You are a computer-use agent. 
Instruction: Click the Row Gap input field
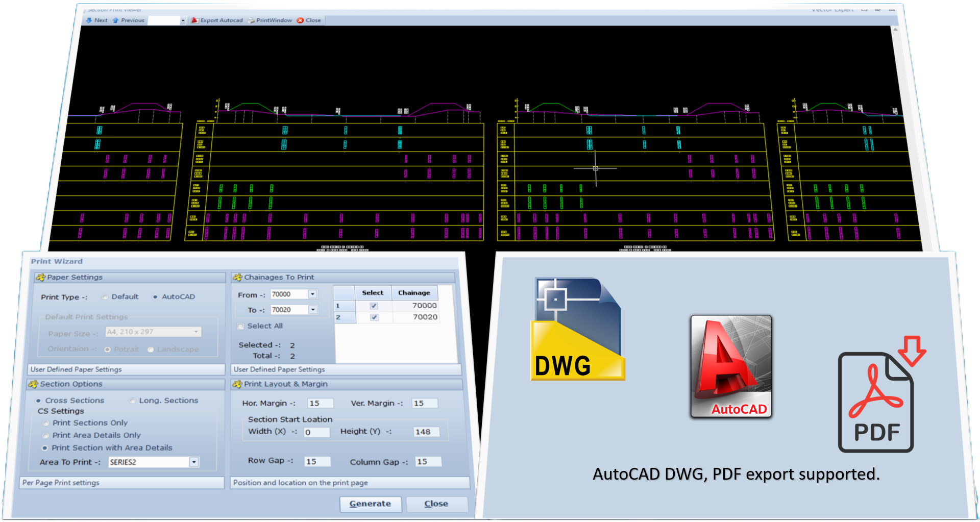click(x=317, y=461)
